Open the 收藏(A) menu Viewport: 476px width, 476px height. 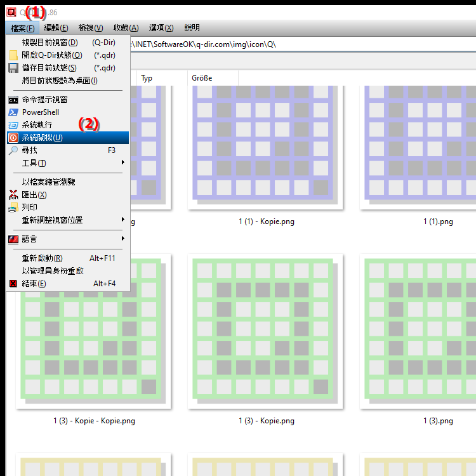point(126,28)
